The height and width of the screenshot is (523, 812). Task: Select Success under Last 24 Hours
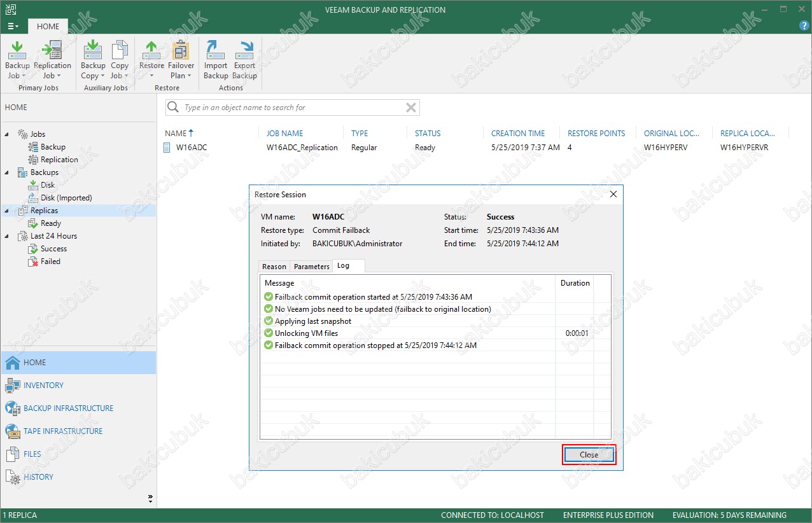coord(53,249)
